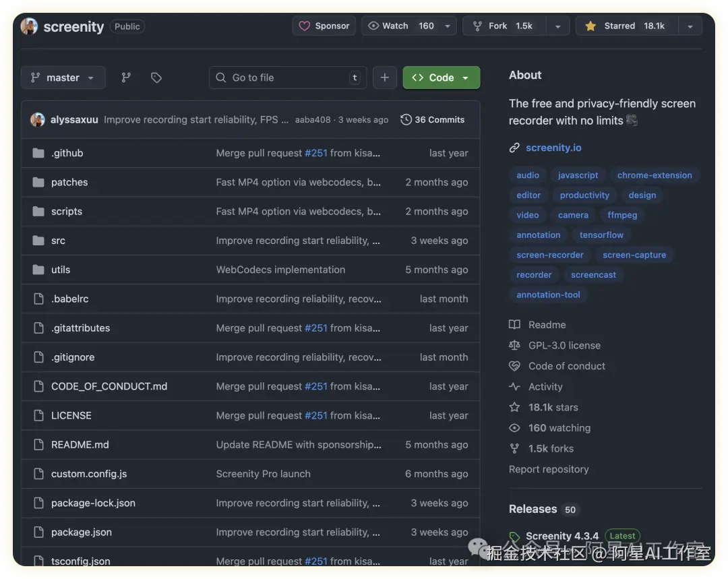Click the README.md file icon

(38, 444)
